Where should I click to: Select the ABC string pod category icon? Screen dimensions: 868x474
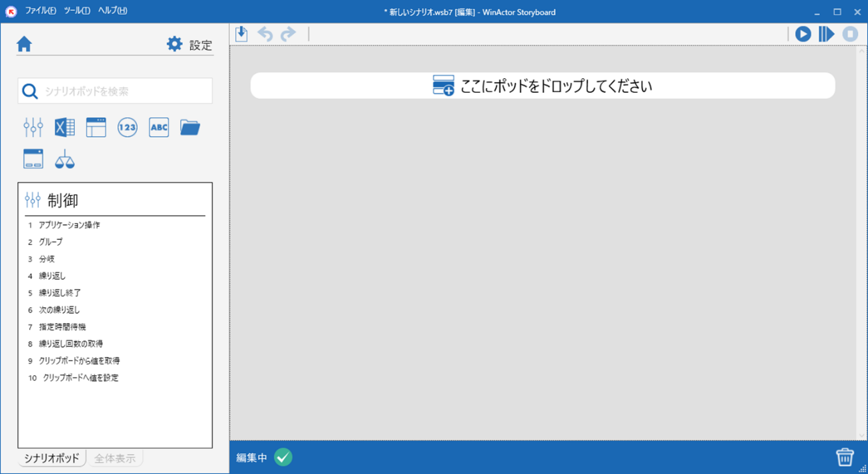coord(159,127)
